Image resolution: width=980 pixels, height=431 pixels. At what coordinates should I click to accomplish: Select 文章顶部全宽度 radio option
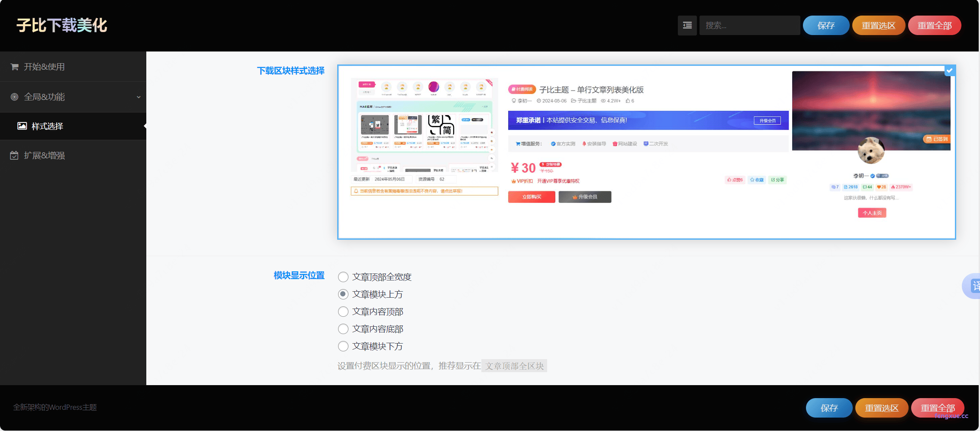point(343,277)
